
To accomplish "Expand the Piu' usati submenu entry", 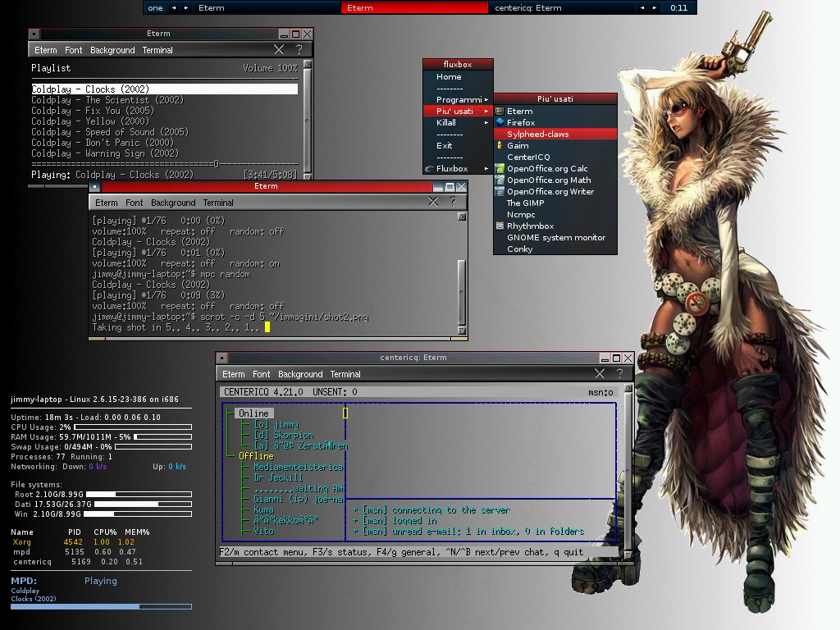I will pyautogui.click(x=458, y=111).
